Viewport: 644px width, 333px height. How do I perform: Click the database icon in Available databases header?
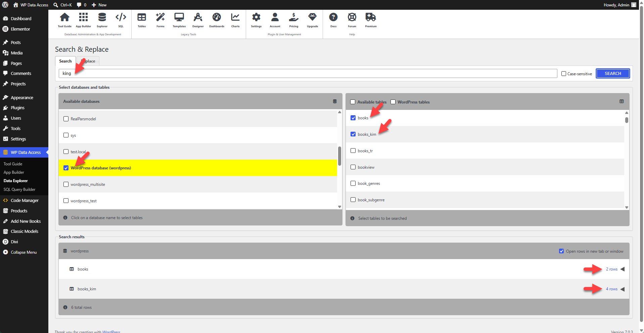tap(335, 101)
